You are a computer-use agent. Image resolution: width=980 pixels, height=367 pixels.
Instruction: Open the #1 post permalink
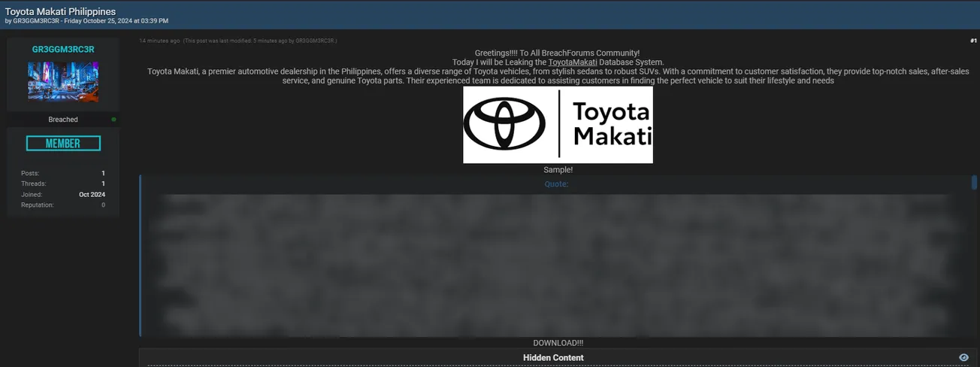tap(973, 41)
